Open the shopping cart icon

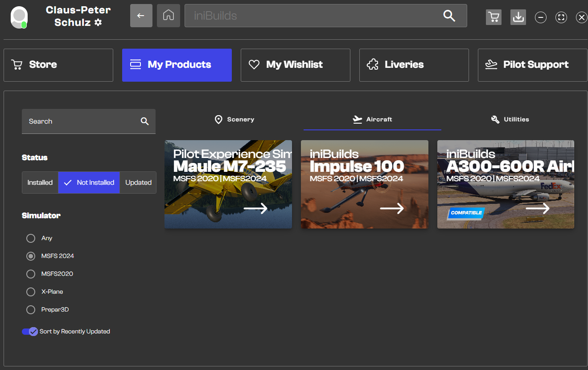[x=493, y=17]
